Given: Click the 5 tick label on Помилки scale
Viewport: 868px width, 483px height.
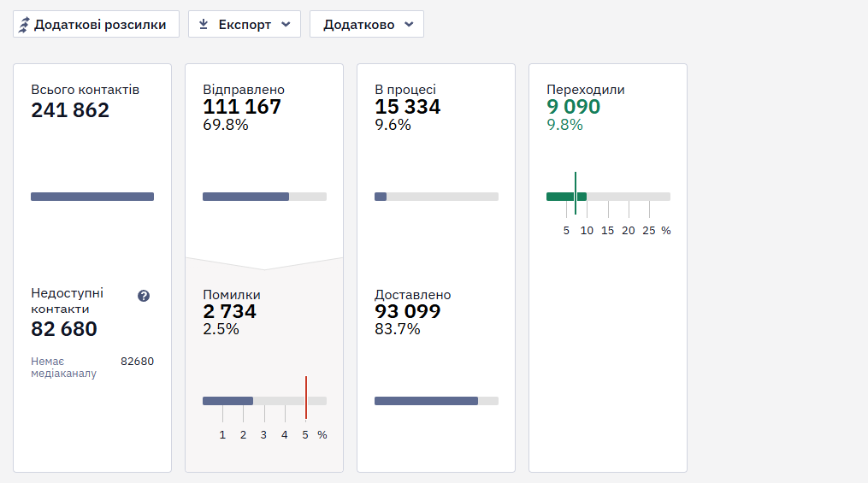Looking at the screenshot, I should click(x=305, y=435).
